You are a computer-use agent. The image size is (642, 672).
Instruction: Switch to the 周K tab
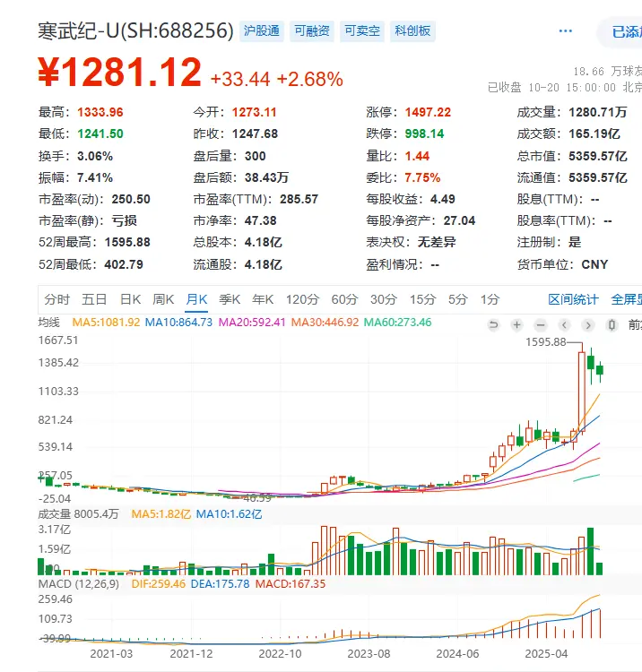point(163,299)
